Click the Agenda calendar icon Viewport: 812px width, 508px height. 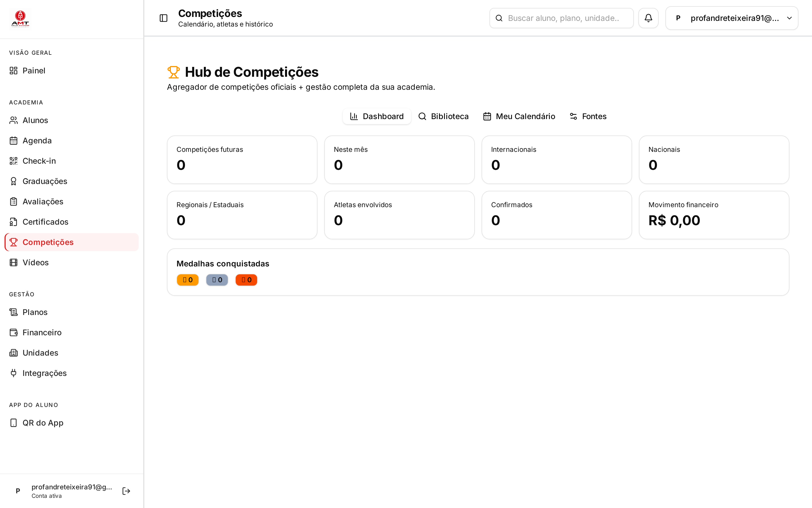(x=14, y=141)
